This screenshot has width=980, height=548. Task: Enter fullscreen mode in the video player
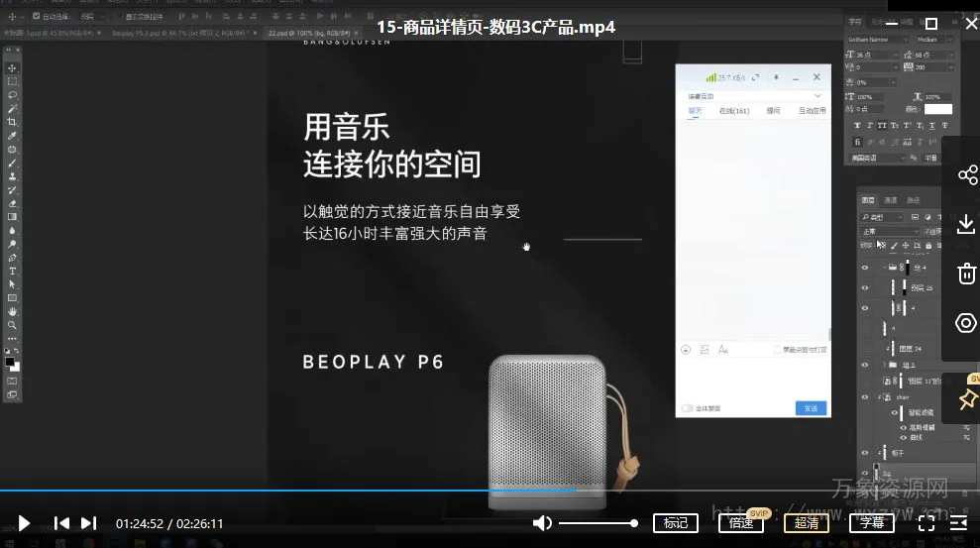pos(926,523)
